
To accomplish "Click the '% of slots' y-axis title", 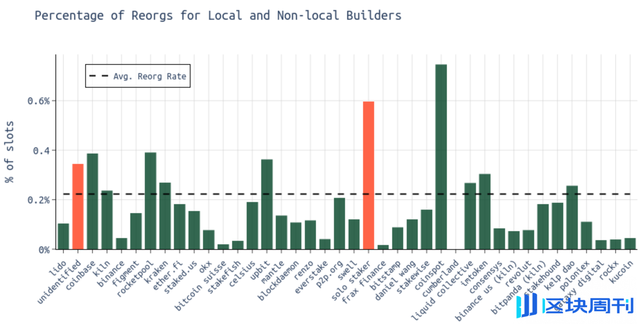I will point(9,152).
